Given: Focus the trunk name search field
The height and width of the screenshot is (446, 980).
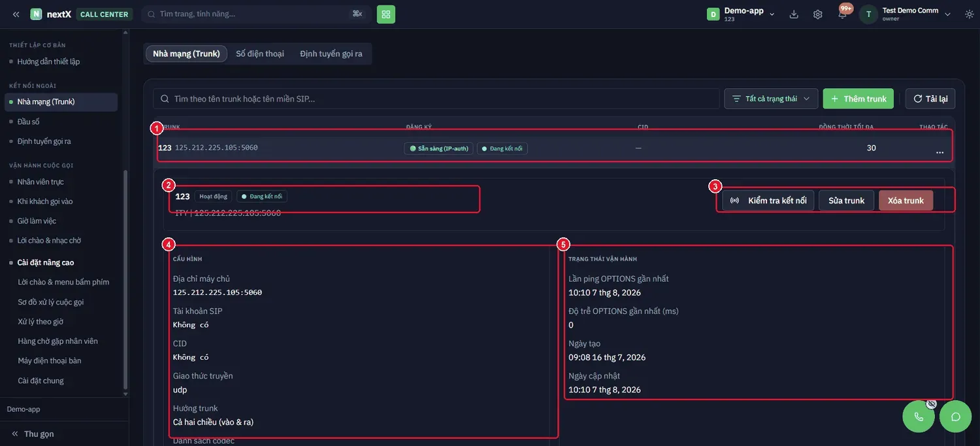Looking at the screenshot, I should [436, 99].
